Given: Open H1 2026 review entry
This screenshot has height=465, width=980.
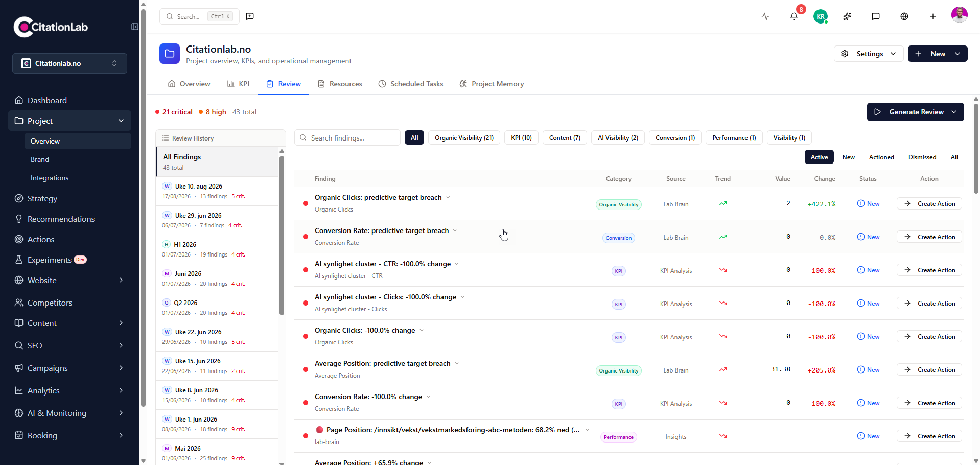Looking at the screenshot, I should click(x=217, y=249).
